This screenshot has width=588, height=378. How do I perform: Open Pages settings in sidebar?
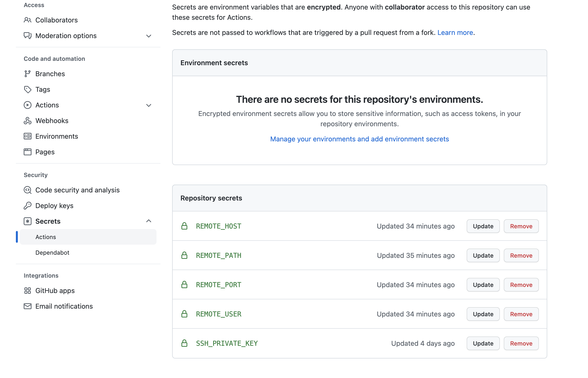pos(45,152)
